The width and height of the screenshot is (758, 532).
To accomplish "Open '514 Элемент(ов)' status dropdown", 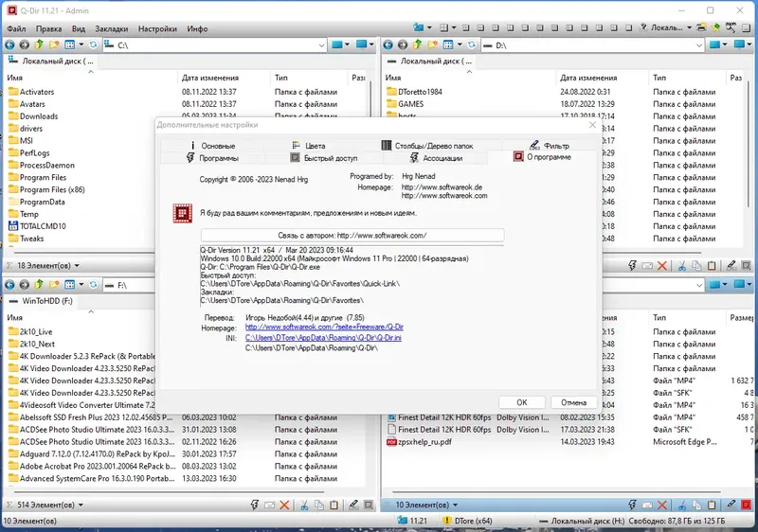I will click(81, 505).
